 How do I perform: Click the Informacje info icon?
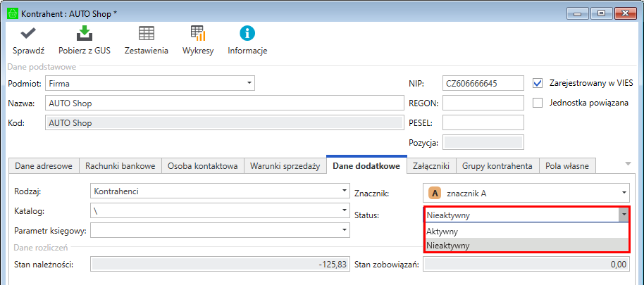point(247,34)
